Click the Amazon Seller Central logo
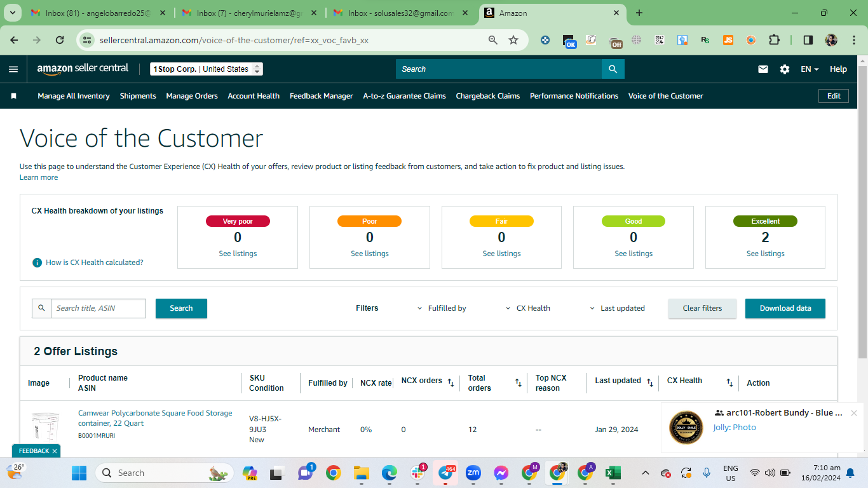 point(83,69)
